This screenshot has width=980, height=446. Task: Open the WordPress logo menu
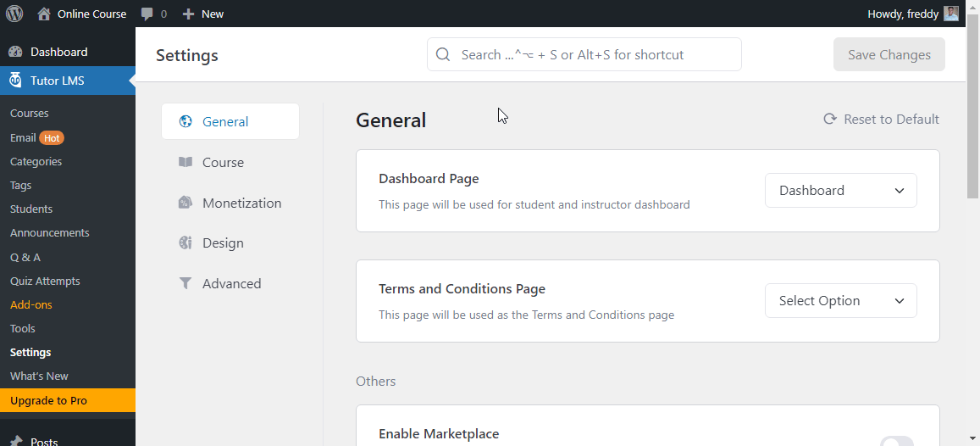coord(14,14)
